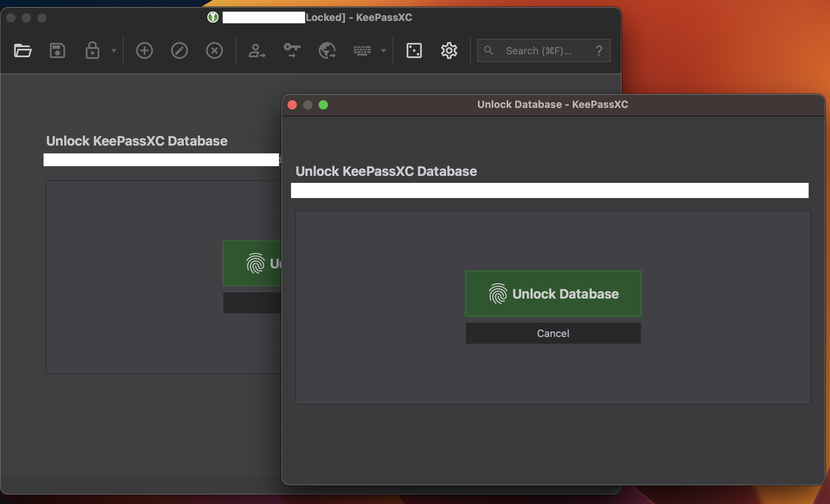Save the current database
Image resolution: width=830 pixels, height=504 pixels.
(58, 50)
